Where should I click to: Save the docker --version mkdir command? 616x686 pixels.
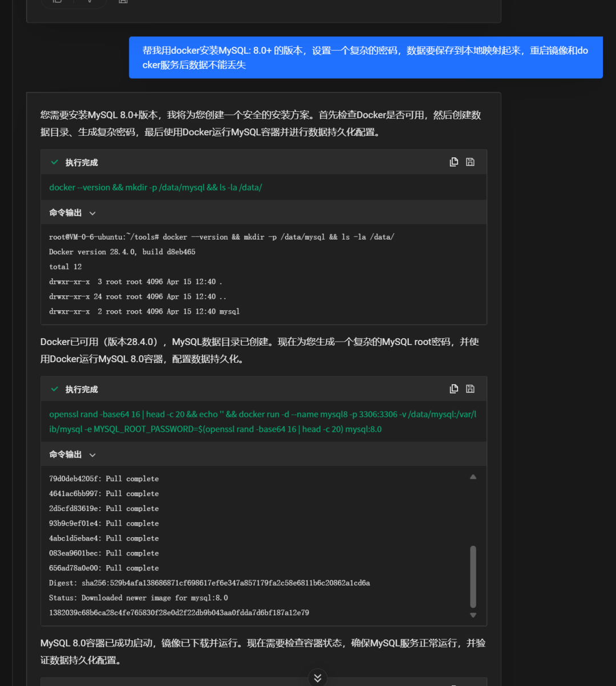470,162
